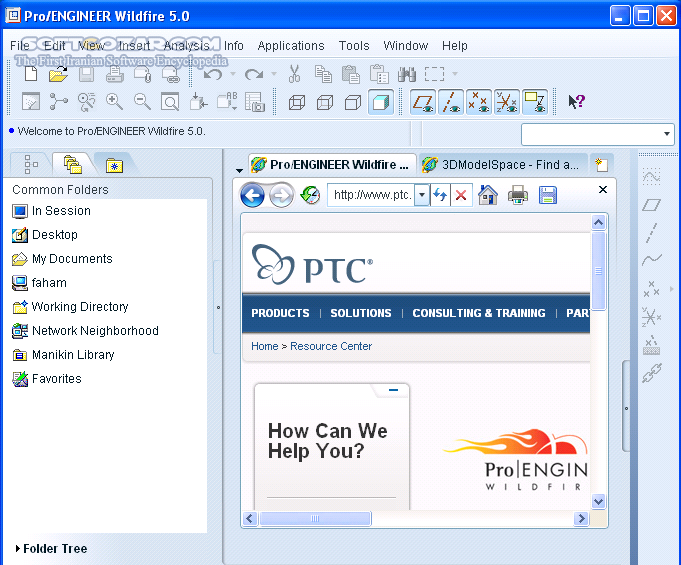Viewport: 681px width, 565px height.
Task: Switch to 3DModelSpace browser tab
Action: (x=503, y=165)
